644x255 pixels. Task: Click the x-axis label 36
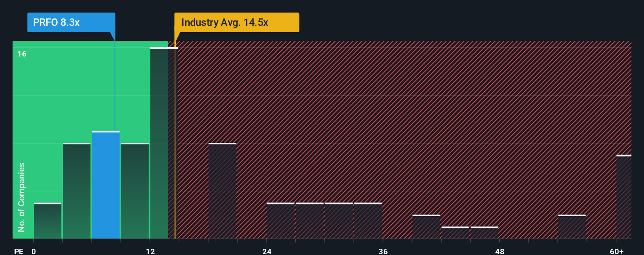(383, 251)
